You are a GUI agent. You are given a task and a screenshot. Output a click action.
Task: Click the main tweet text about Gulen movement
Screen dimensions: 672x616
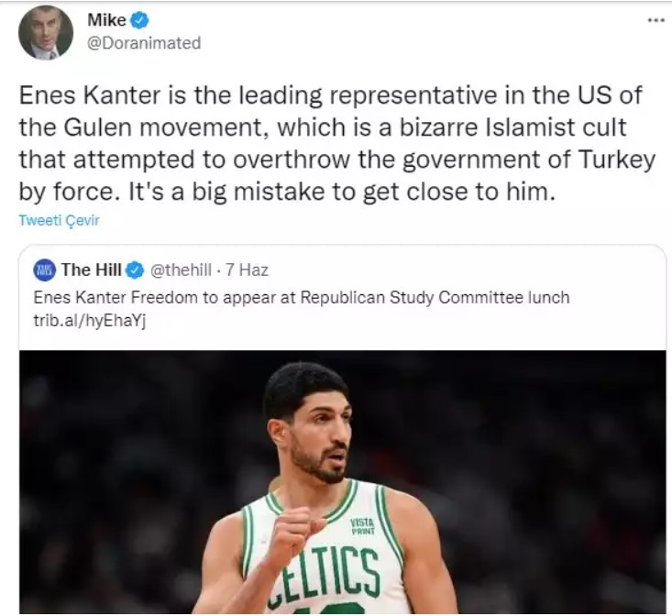coord(336,144)
